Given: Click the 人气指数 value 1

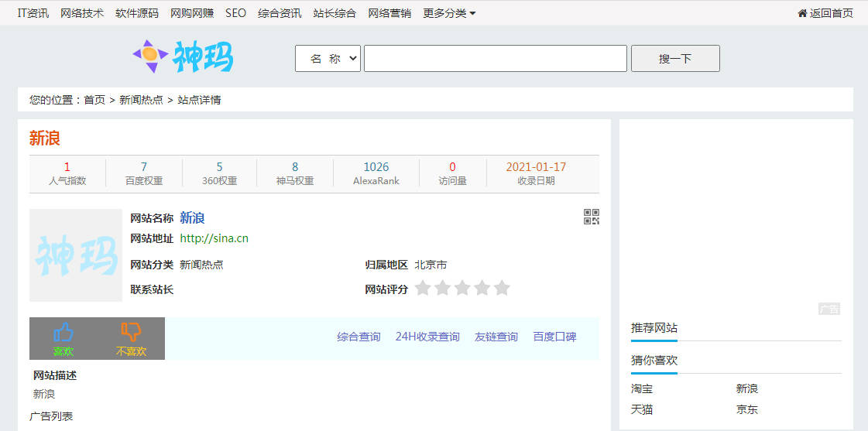Looking at the screenshot, I should (67, 167).
